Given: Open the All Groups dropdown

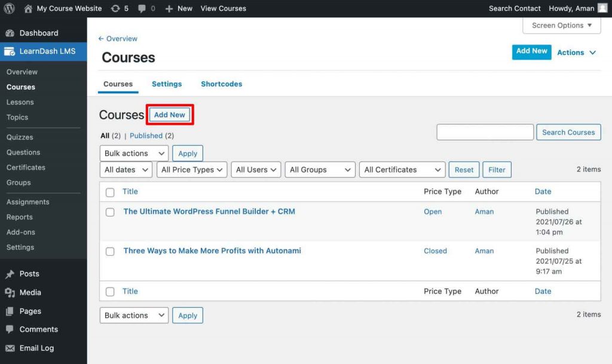Looking at the screenshot, I should tap(320, 170).
